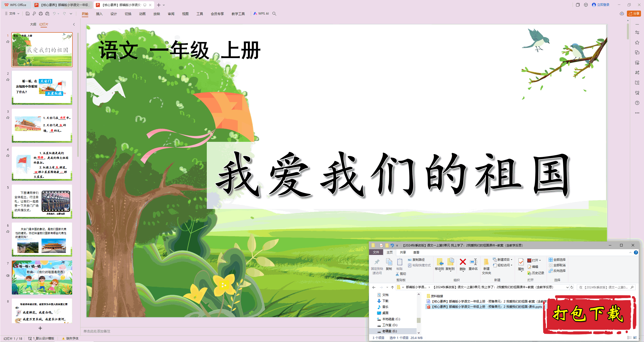This screenshot has height=342, width=644.
Task: Click Select none in Explorer ribbon
Action: [x=557, y=265]
